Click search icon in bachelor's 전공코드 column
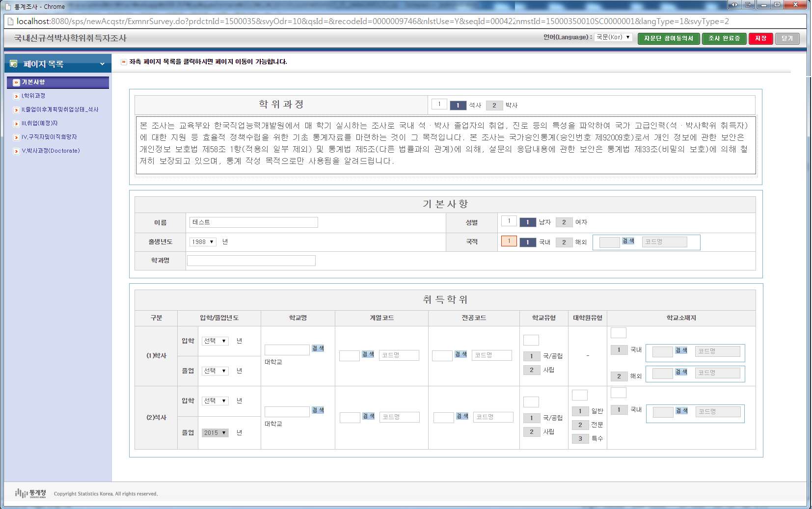Viewport: 812px width, 509px height. coord(460,354)
